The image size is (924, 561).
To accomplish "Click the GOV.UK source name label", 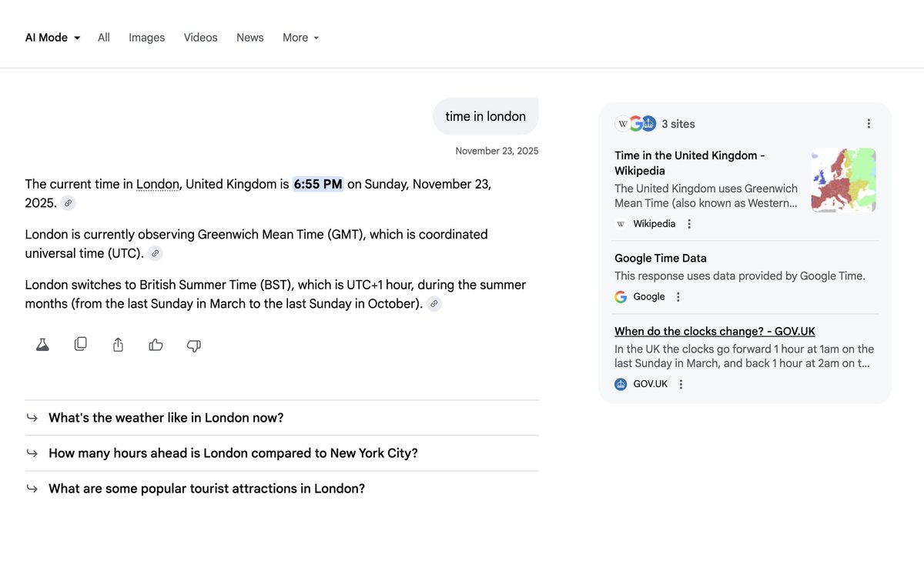I will point(651,384).
